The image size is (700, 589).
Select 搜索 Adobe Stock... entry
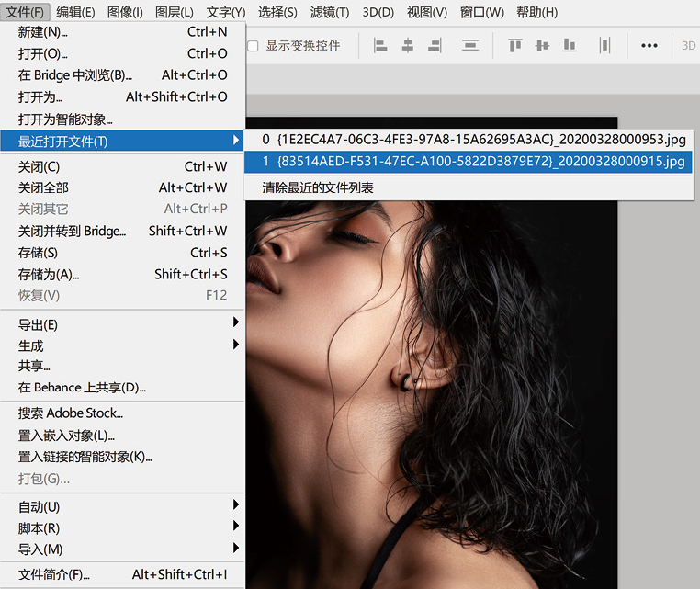pos(122,413)
